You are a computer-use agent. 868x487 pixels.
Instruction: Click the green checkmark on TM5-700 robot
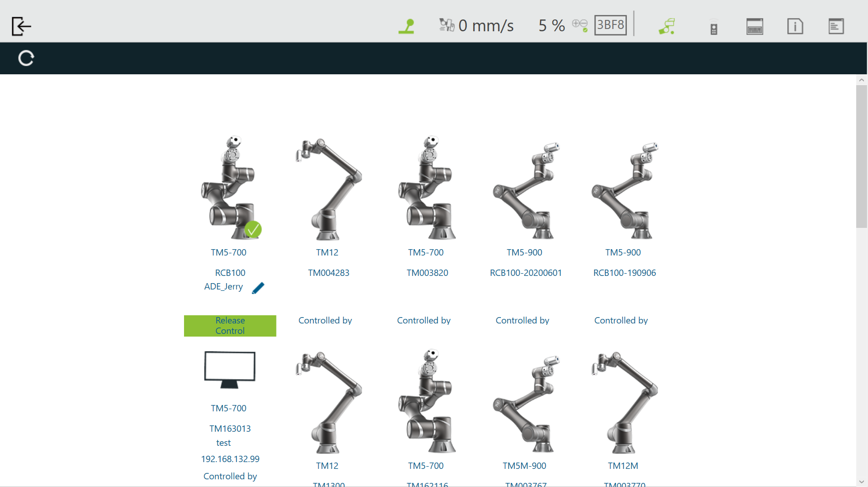tap(253, 229)
